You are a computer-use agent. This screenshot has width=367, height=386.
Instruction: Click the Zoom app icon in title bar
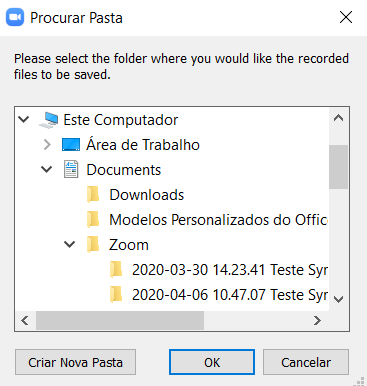pyautogui.click(x=15, y=17)
